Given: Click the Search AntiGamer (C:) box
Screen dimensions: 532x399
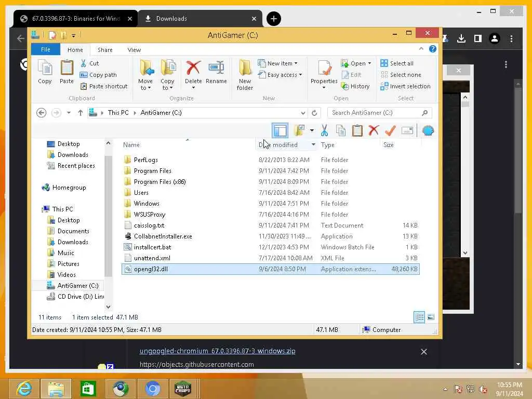Looking at the screenshot, I should [x=380, y=113].
